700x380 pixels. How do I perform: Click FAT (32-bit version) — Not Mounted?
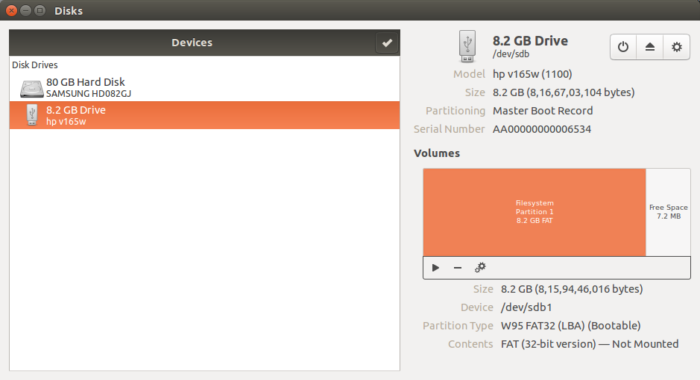tap(589, 344)
